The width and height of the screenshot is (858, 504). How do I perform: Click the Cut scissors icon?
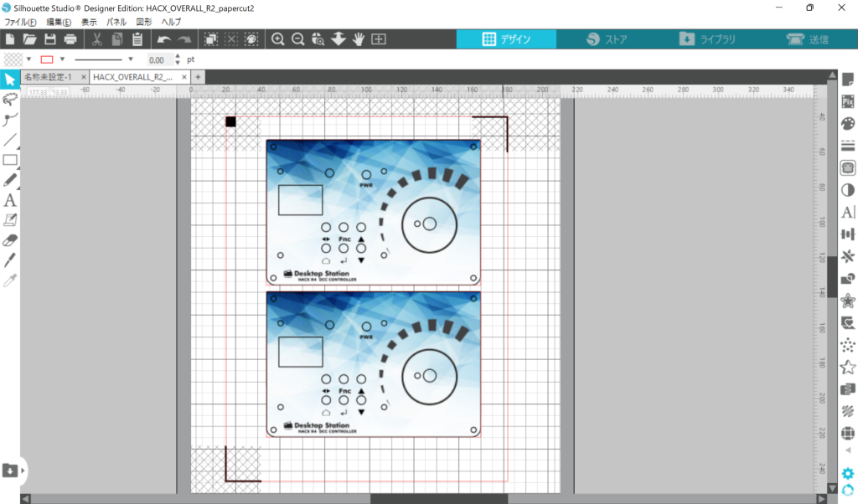pyautogui.click(x=96, y=39)
